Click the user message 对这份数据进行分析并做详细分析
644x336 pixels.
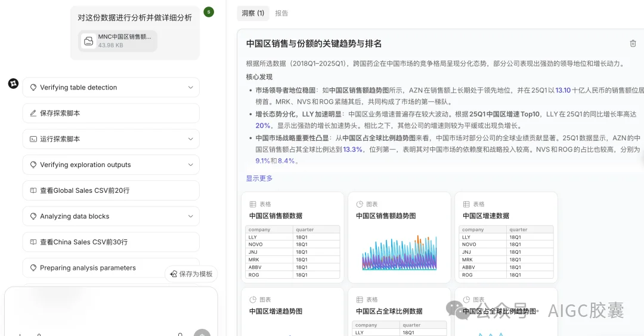coord(135,18)
